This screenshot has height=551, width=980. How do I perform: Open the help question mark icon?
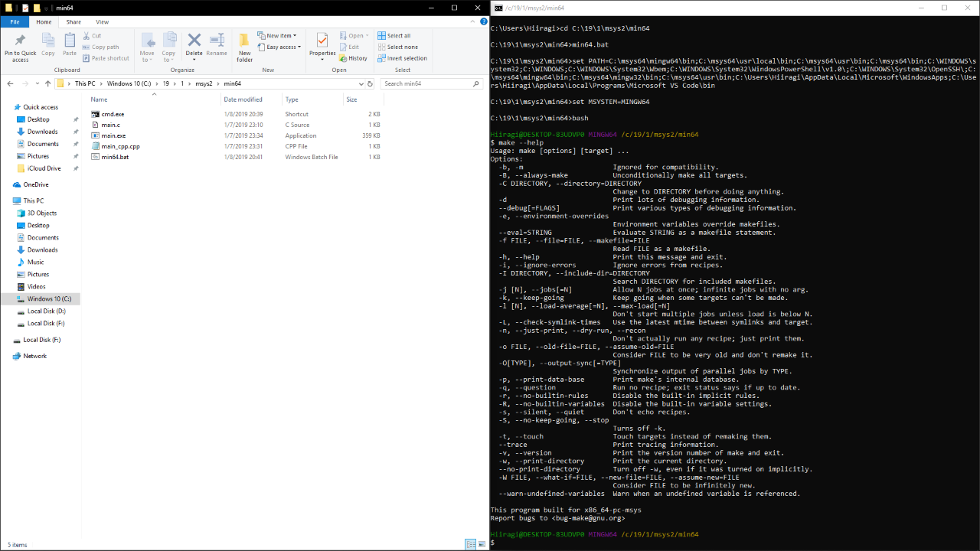pyautogui.click(x=482, y=22)
